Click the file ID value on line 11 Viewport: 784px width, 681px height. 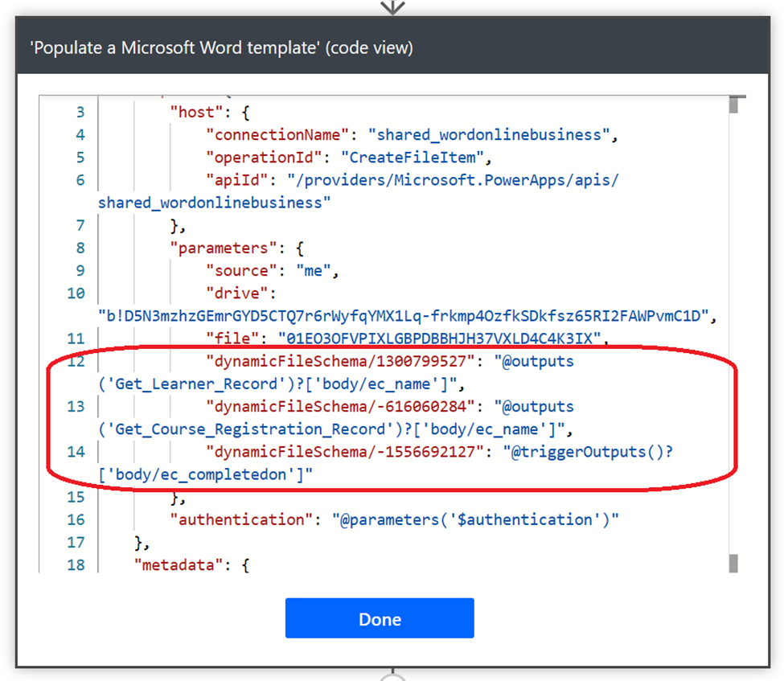click(440, 338)
